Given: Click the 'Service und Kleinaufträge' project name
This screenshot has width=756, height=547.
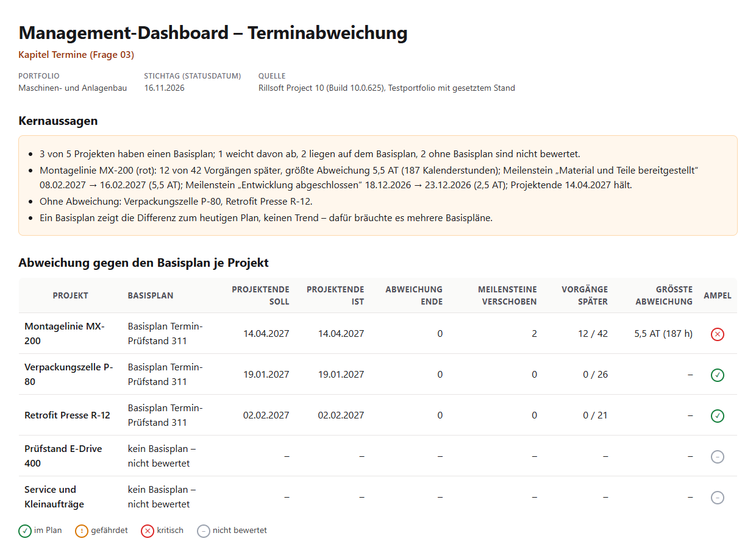Looking at the screenshot, I should 54,497.
